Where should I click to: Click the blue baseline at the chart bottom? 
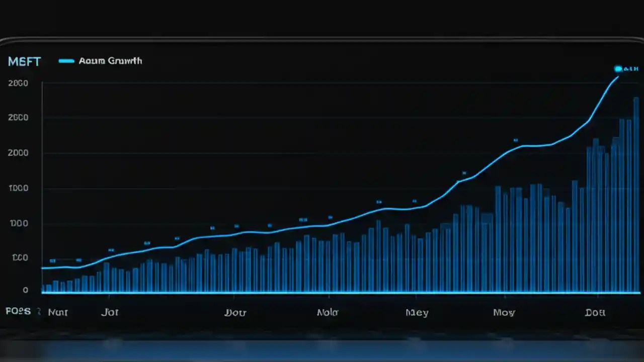[322, 290]
